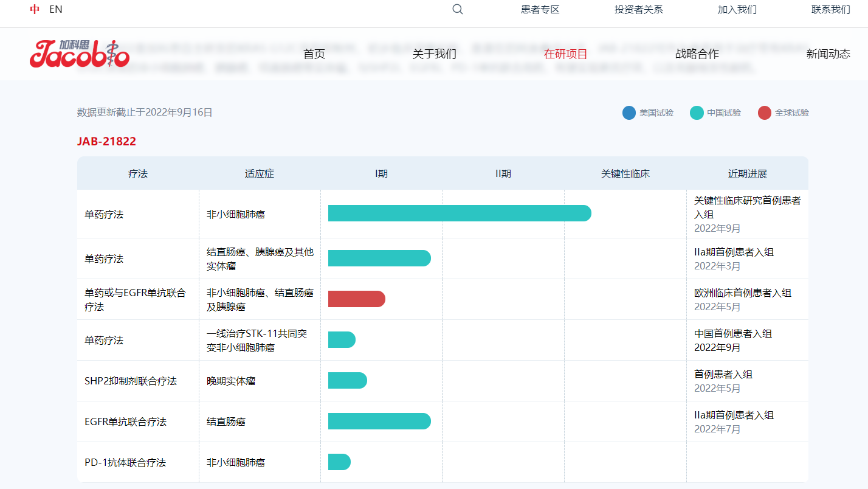Open 患者专区 link
Viewport: 868px width, 489px height.
540,9
